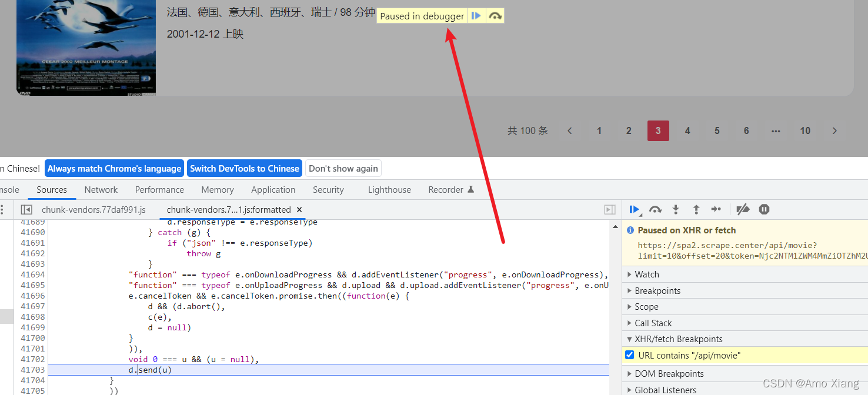This screenshot has width=868, height=395.
Task: Expand the Global Listeners section
Action: (745, 390)
